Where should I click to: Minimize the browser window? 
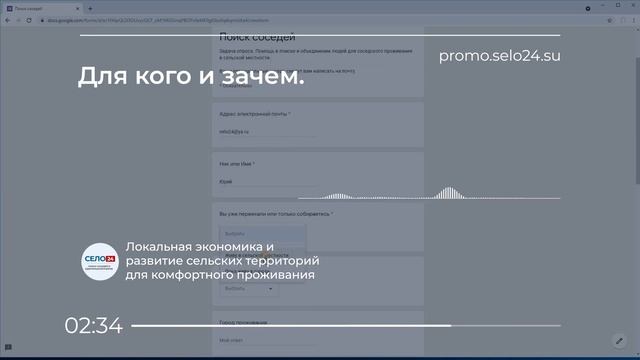pyautogui.click(x=603, y=5)
